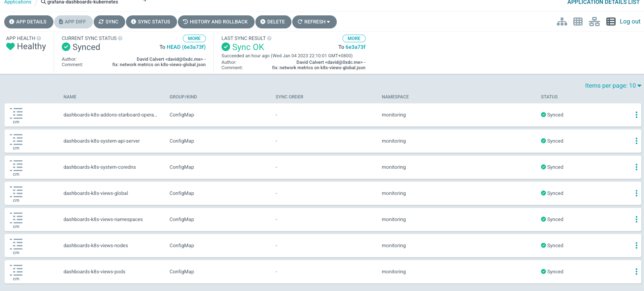
Task: Select dashboards-k8s-system-api-server resource name
Action: [x=101, y=141]
